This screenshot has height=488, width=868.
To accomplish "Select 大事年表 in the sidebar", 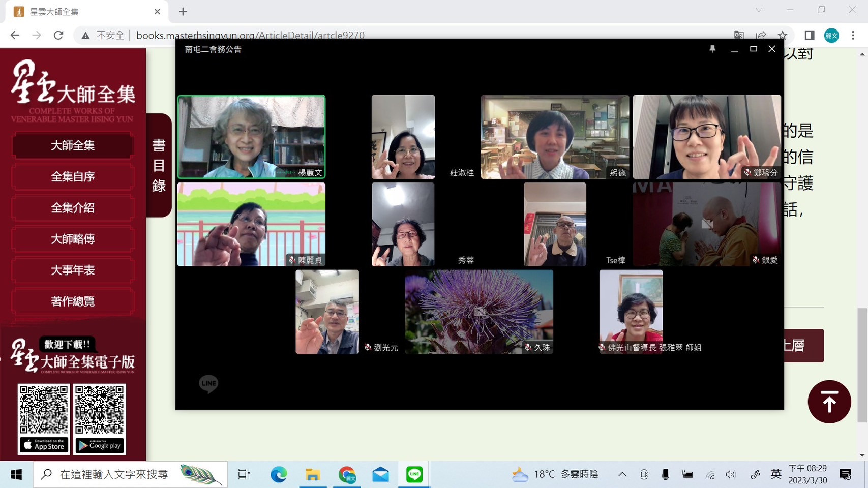I will click(73, 270).
